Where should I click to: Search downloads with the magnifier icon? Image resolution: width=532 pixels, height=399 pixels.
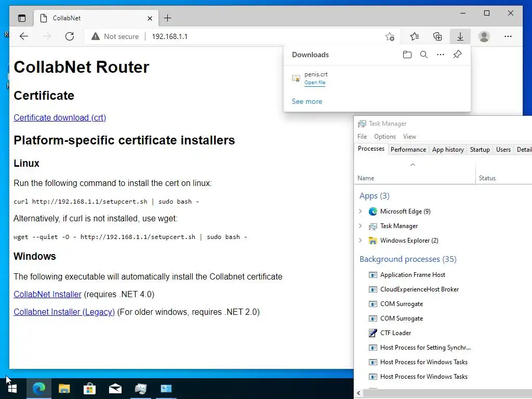point(424,55)
